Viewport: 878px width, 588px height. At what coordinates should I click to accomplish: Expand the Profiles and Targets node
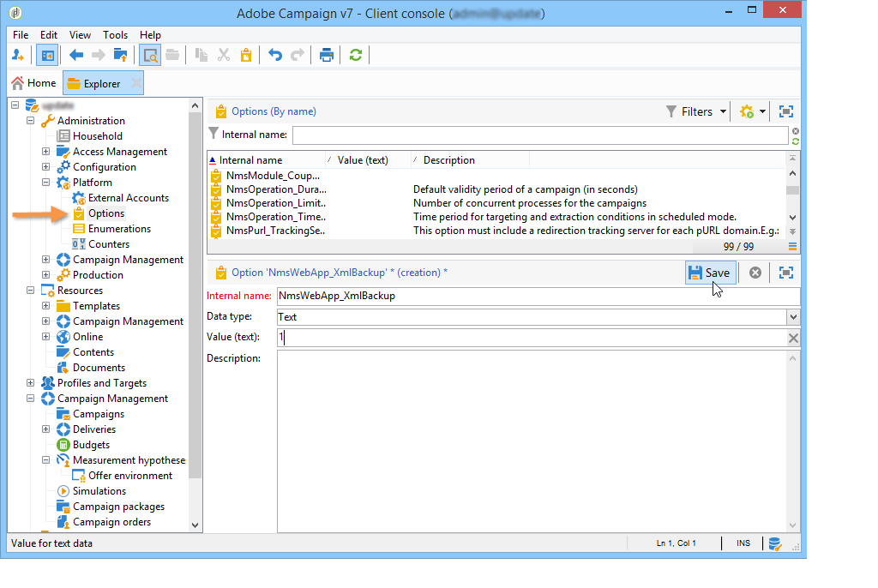coord(31,383)
